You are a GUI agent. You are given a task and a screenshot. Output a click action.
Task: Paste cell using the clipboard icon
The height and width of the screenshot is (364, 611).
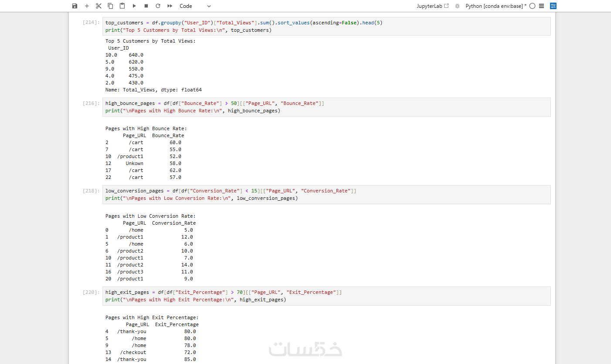pyautogui.click(x=122, y=6)
